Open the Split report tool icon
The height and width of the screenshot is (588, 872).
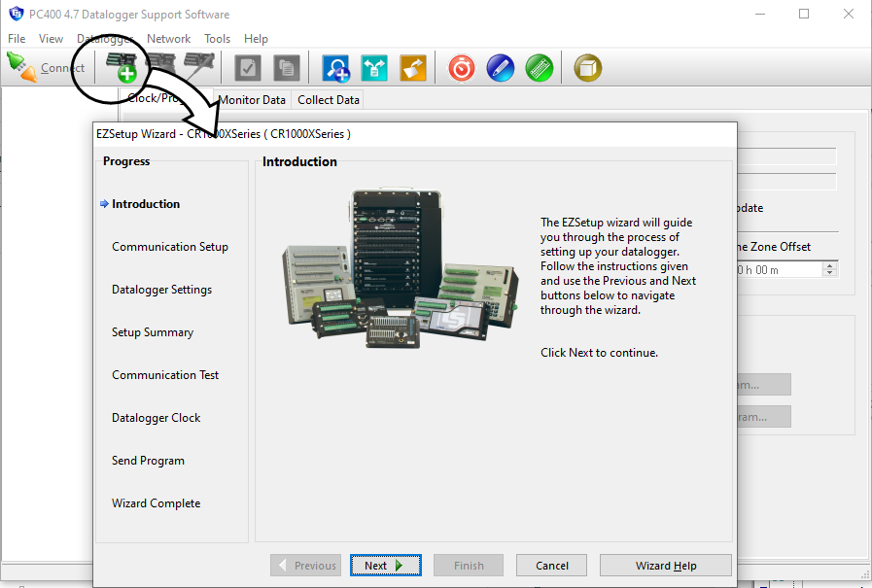tap(374, 68)
